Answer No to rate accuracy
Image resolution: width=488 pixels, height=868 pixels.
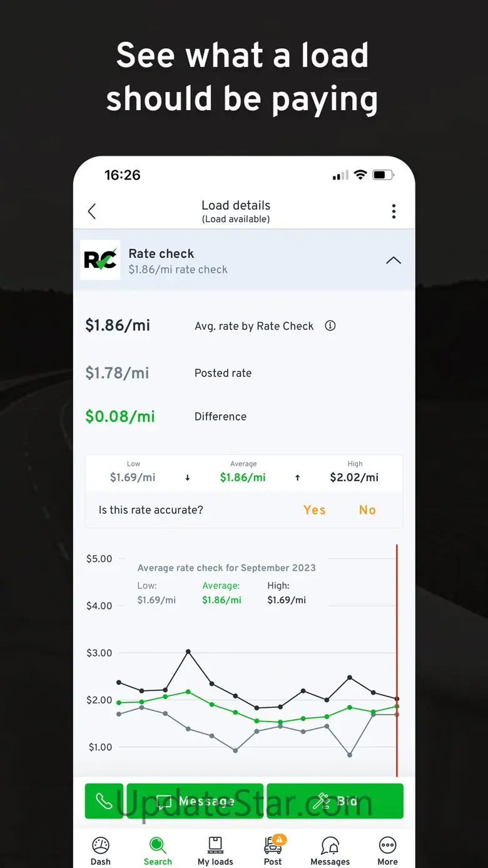367,510
